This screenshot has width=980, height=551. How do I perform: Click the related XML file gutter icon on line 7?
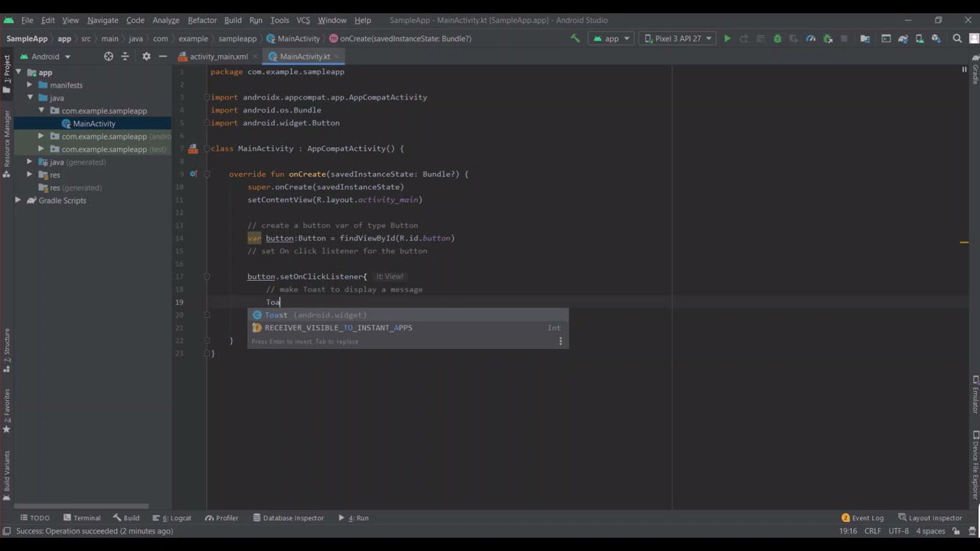pos(193,148)
